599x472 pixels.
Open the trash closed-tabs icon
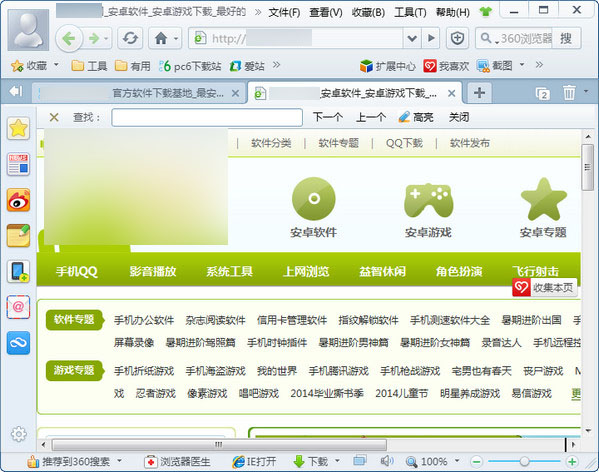pyautogui.click(x=569, y=93)
